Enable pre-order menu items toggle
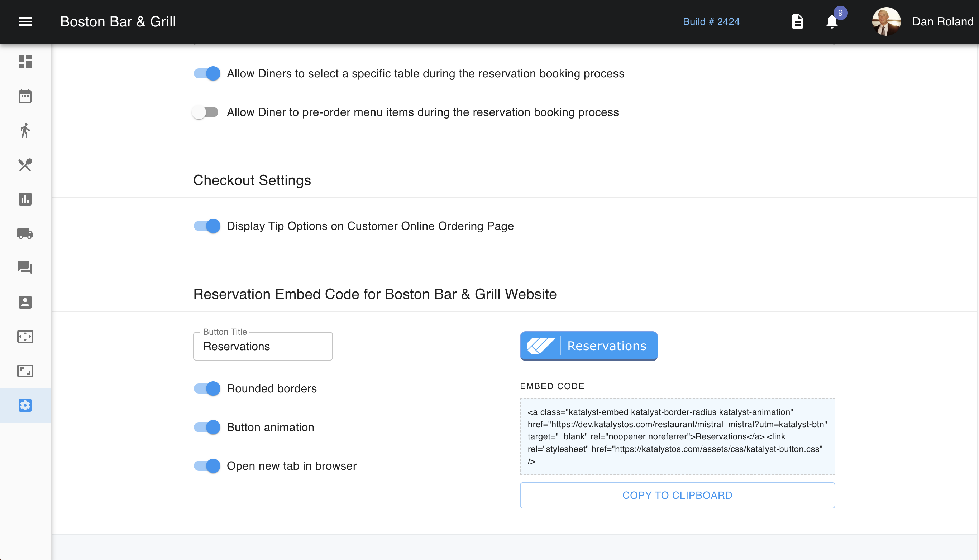The width and height of the screenshot is (979, 560). tap(205, 112)
